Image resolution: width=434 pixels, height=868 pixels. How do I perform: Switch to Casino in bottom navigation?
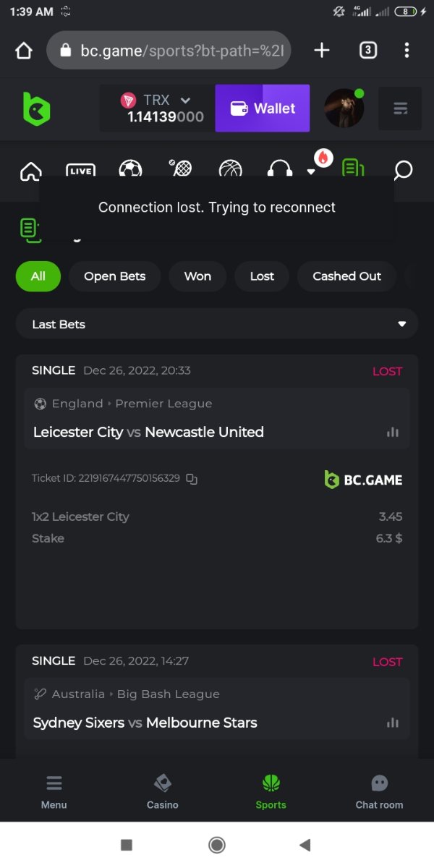tap(162, 791)
